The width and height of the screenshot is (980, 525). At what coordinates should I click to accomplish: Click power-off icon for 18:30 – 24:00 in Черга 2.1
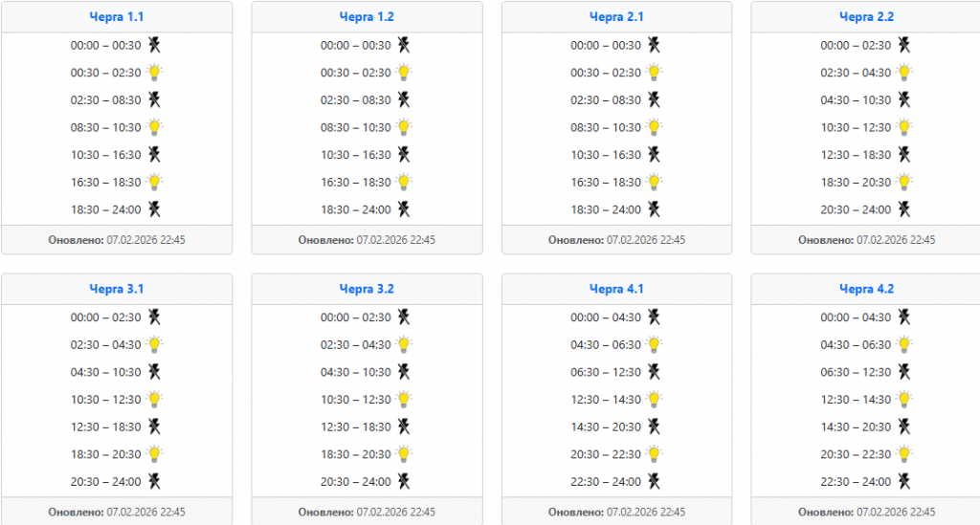point(655,209)
